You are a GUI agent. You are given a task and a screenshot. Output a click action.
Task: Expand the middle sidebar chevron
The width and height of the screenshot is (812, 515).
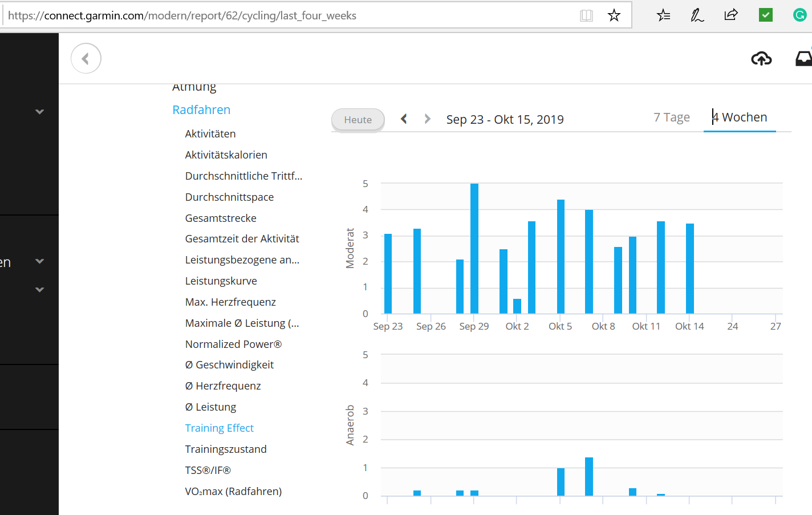[39, 261]
